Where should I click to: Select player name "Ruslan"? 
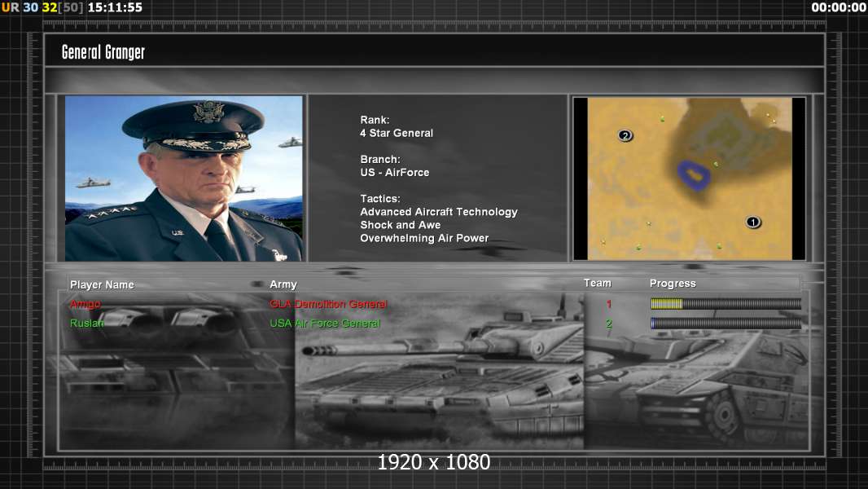coord(87,323)
